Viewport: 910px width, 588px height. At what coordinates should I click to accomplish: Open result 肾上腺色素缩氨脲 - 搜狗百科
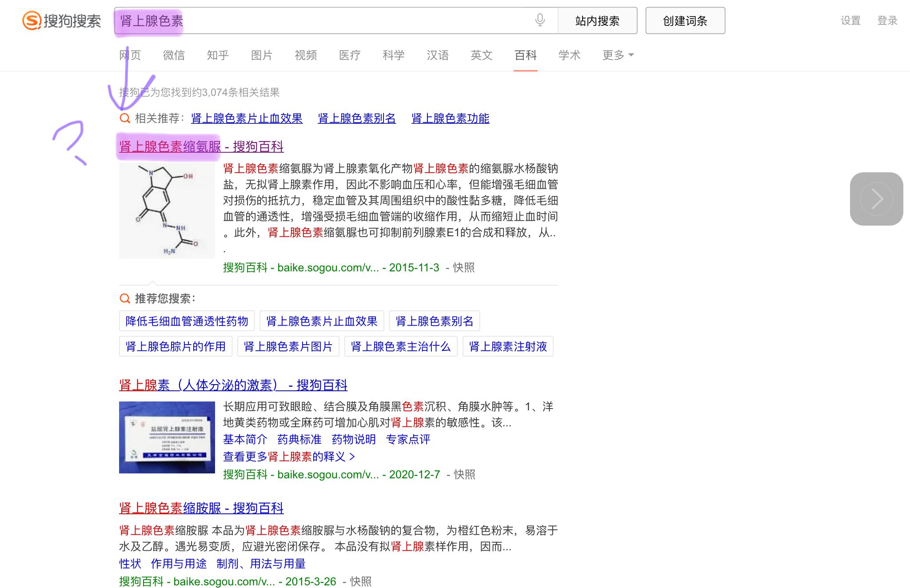coord(201,147)
